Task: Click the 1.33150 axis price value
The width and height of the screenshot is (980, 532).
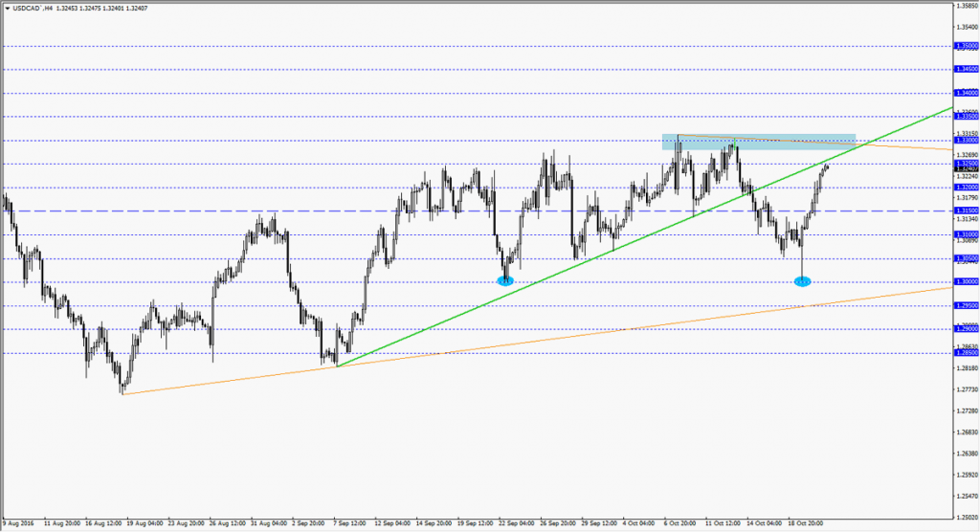Action: (x=967, y=134)
